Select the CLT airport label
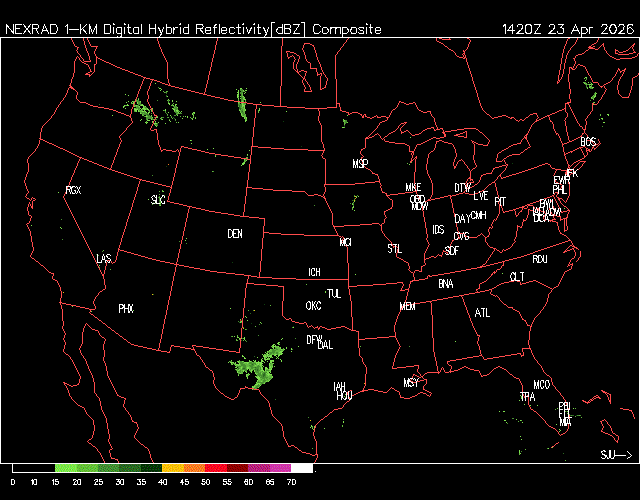640x500 pixels. pyautogui.click(x=517, y=277)
